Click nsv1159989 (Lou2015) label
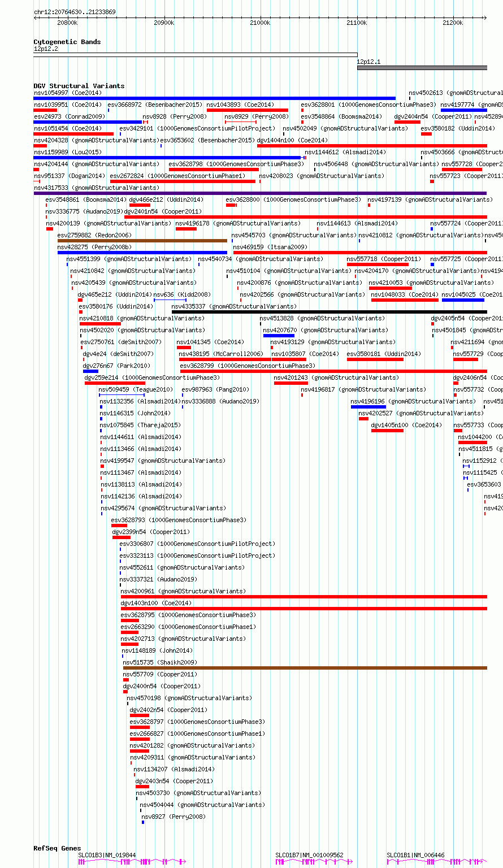This screenshot has height=868, width=503. pyautogui.click(x=68, y=152)
